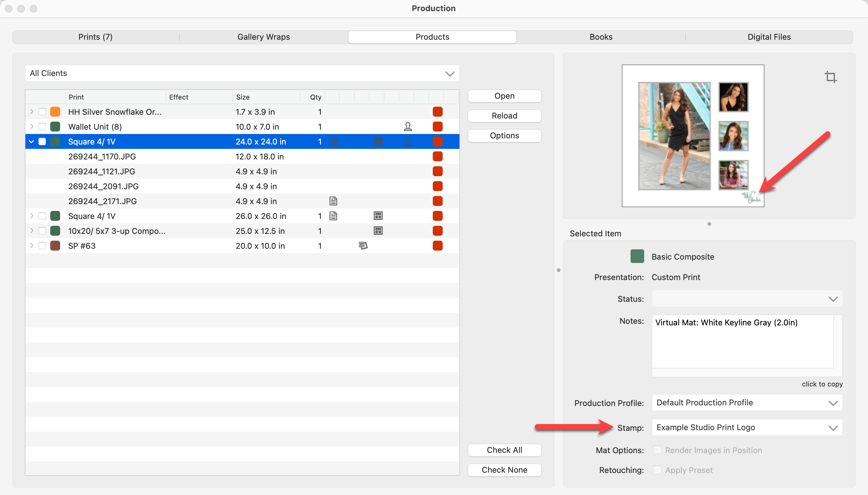Click layout icon on Square 4/1V 26.0 row
Screen dimensions: 868x495
pos(378,216)
